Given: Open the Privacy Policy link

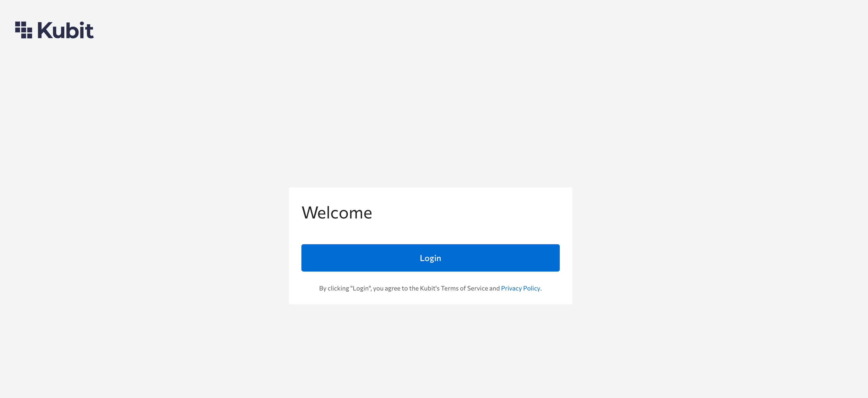Looking at the screenshot, I should [x=520, y=288].
